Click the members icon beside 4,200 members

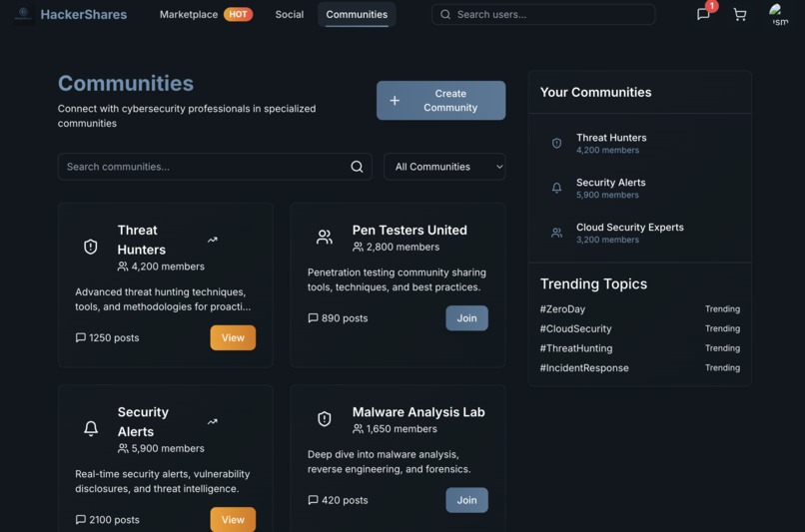(123, 266)
